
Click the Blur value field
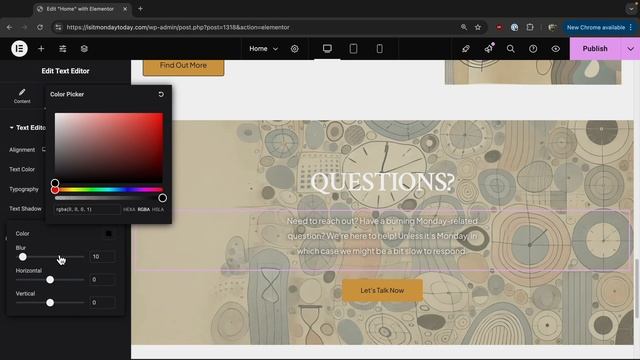pyautogui.click(x=102, y=257)
